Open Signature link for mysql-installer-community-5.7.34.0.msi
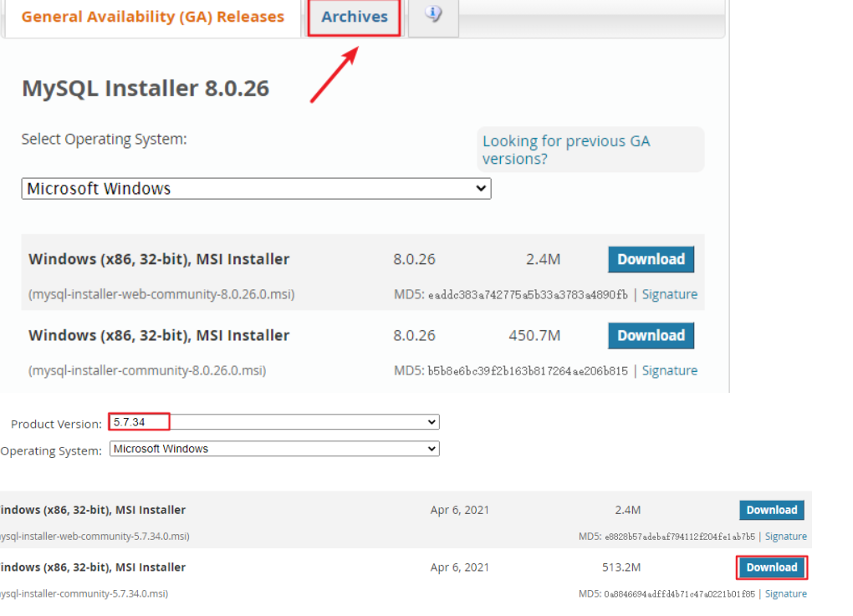Viewport: 853px width, 616px height. 785,593
